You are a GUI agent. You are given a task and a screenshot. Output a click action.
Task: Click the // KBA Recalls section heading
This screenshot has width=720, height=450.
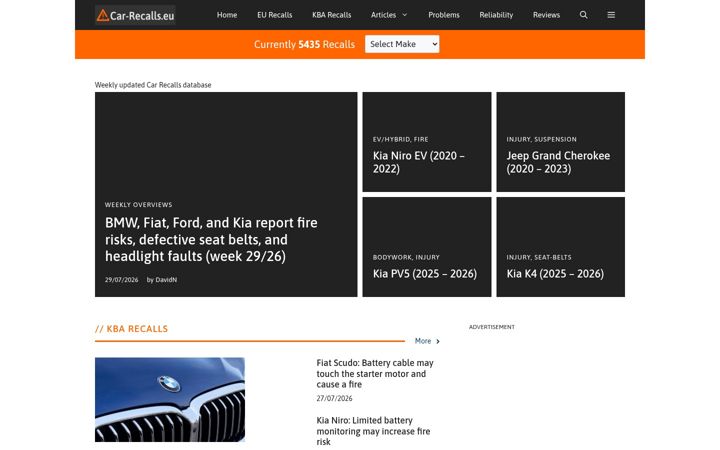point(131,329)
